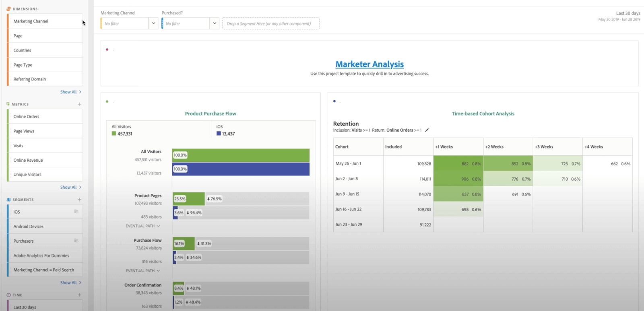Click the pencil icon to edit Retention cohort
This screenshot has height=311, width=644.
(427, 130)
